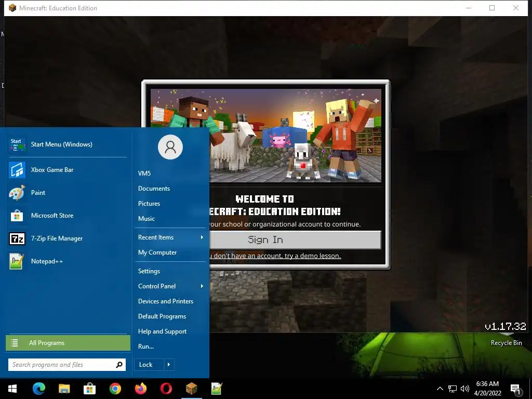Open Notepad++ from the taskbar
The width and height of the screenshot is (532, 399).
pos(217,389)
